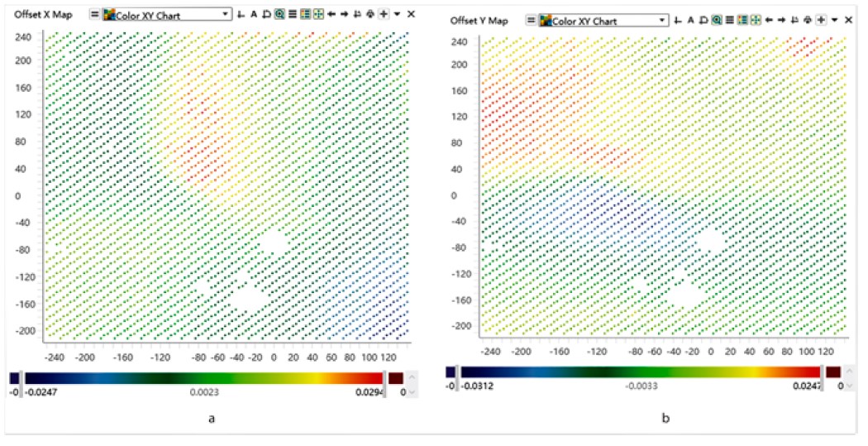Click the right arrow icon in Offset Y Map toolbar
The width and height of the screenshot is (868, 446).
[782, 20]
